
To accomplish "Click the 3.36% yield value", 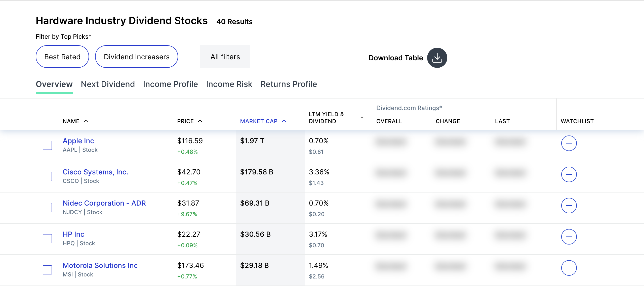I will coord(319,172).
